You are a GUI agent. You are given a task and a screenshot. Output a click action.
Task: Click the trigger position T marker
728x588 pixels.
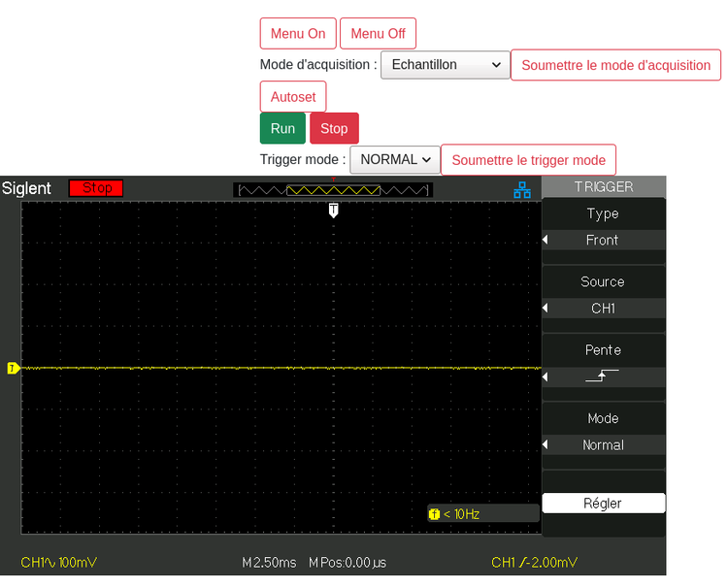(334, 210)
